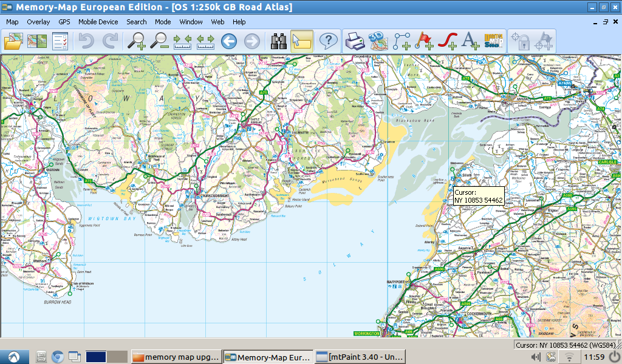Viewport: 622px width, 364px height.
Task: Click the BURROW HEAD label on map
Action: 58,302
